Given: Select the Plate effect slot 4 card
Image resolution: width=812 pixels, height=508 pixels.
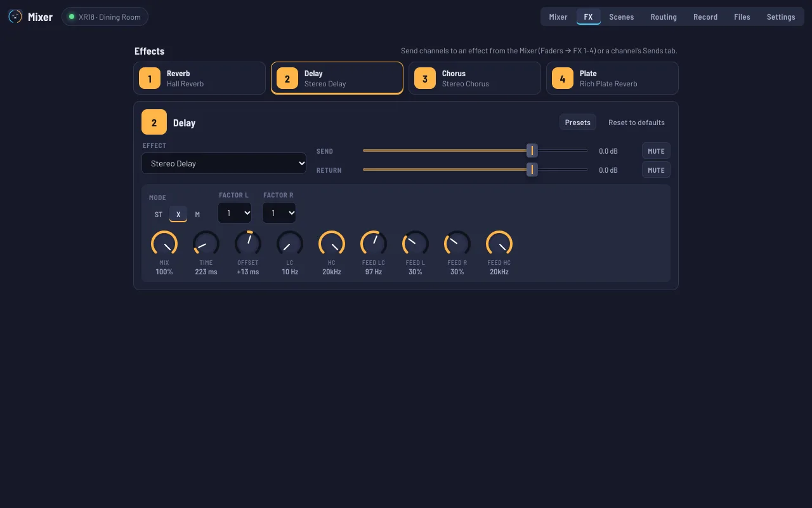Looking at the screenshot, I should [x=612, y=78].
